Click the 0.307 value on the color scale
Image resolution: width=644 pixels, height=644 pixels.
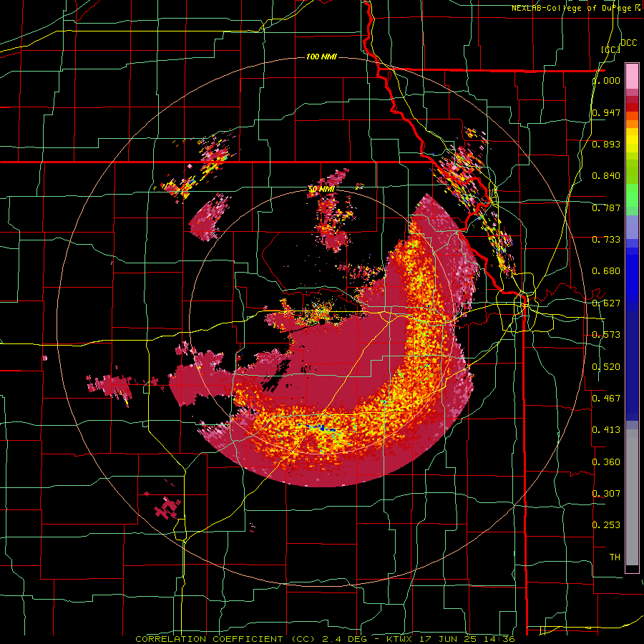(606, 493)
